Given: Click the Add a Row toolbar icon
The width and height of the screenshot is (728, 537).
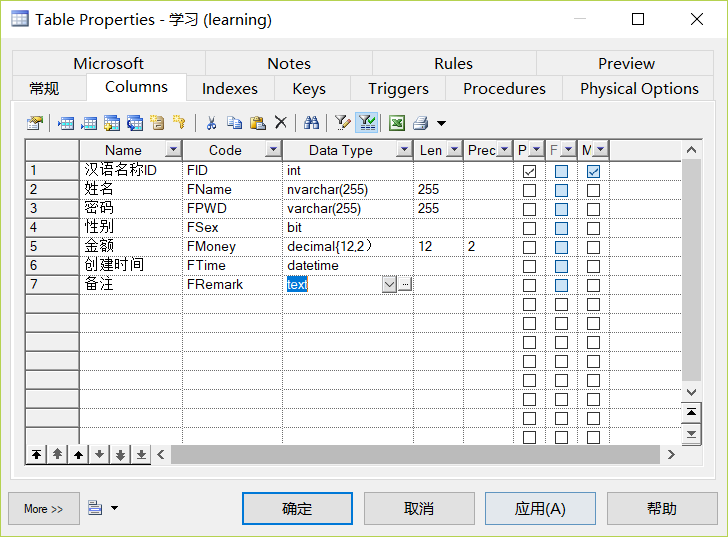Looking at the screenshot, I should (89, 123).
